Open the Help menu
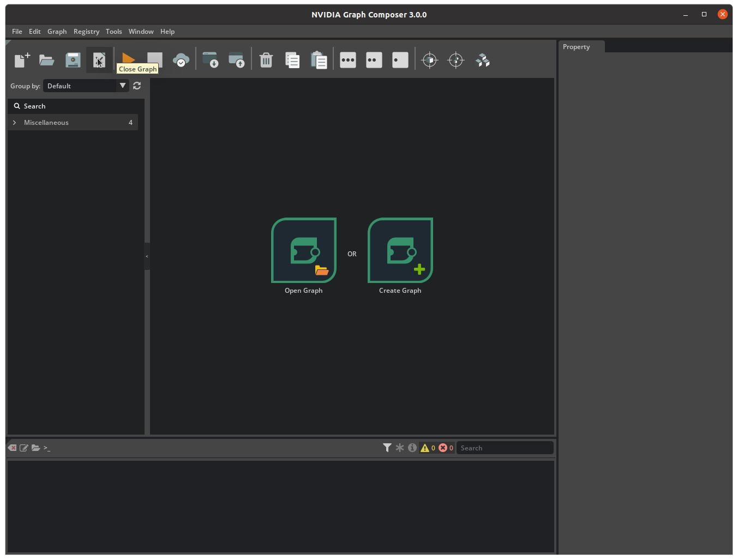 pyautogui.click(x=167, y=32)
